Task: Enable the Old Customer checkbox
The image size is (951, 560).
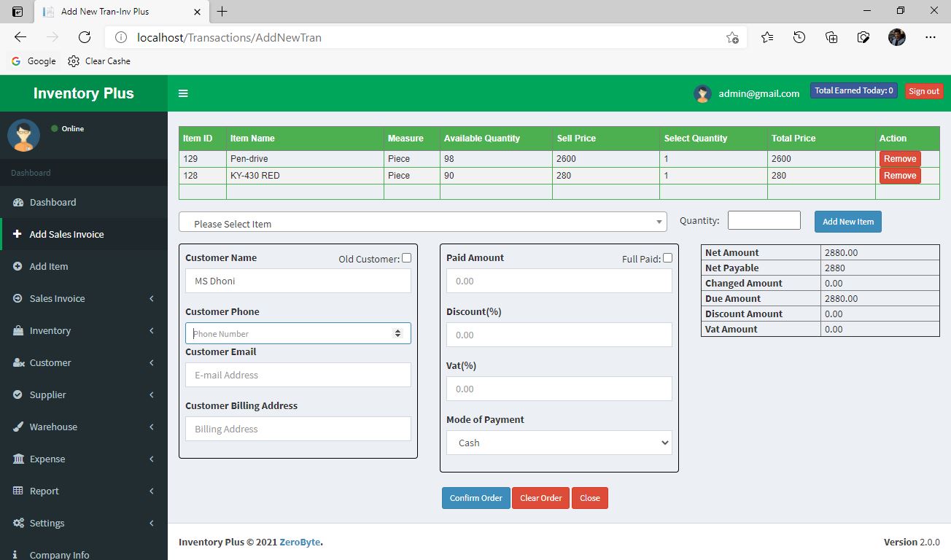Action: [406, 257]
